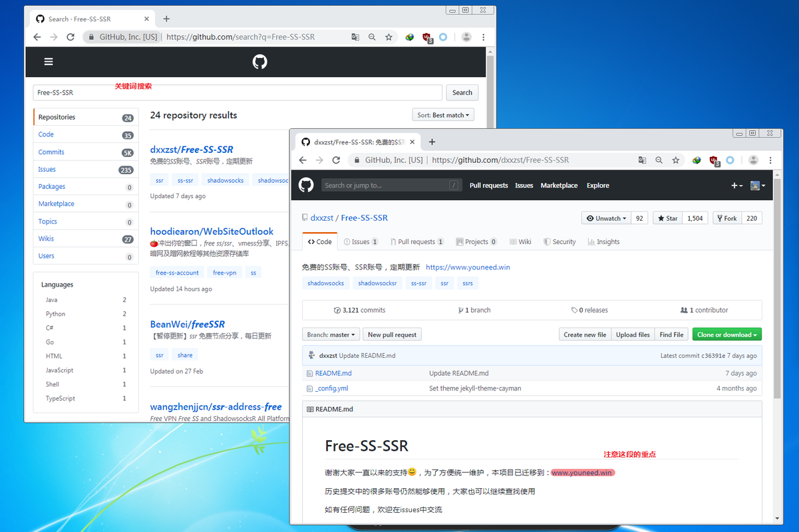Close the Search · Free-SS-SSR tab
Viewport: 799px width, 532px height.
pyautogui.click(x=147, y=19)
